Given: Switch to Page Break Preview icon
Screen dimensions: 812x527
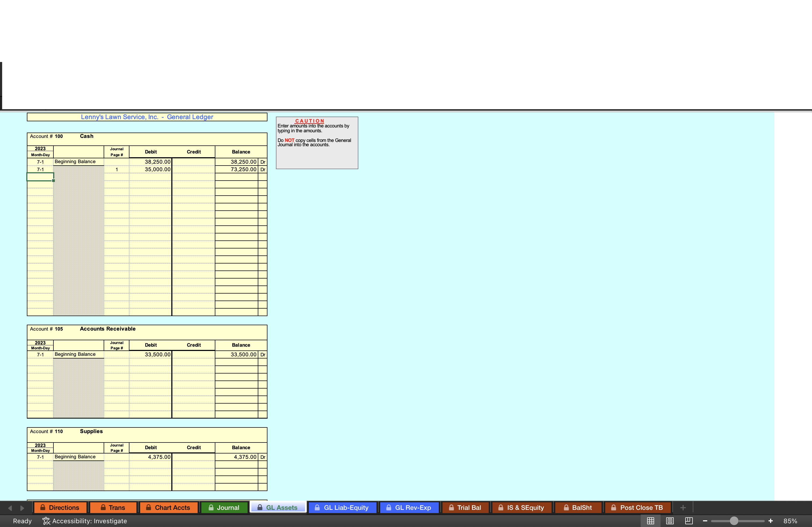Looking at the screenshot, I should click(x=689, y=521).
